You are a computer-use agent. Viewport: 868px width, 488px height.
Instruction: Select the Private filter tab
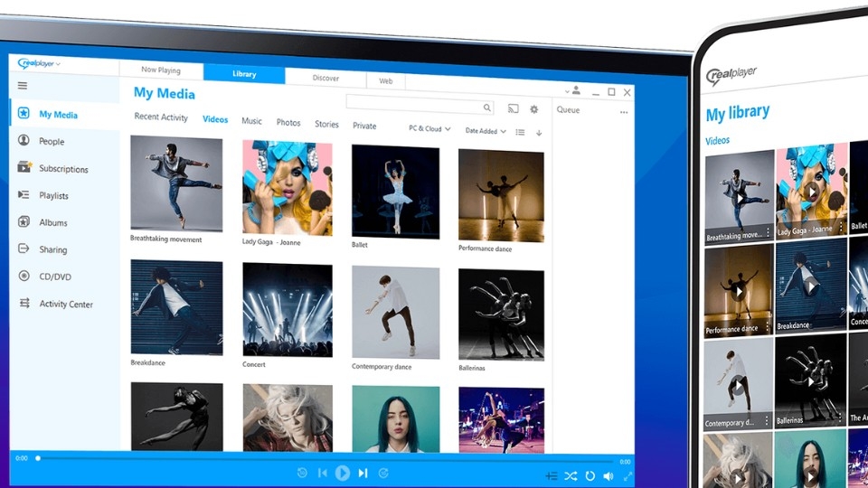364,126
